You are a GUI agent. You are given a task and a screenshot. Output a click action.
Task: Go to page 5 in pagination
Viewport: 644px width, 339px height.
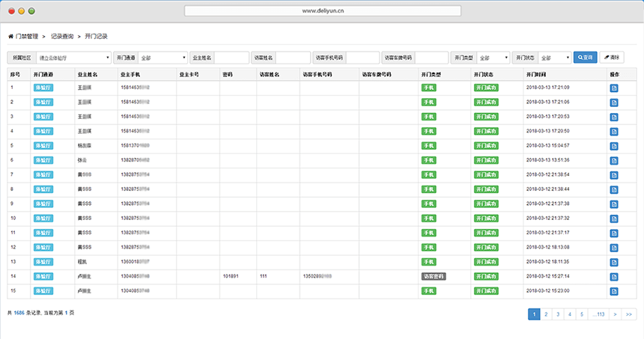tap(582, 314)
